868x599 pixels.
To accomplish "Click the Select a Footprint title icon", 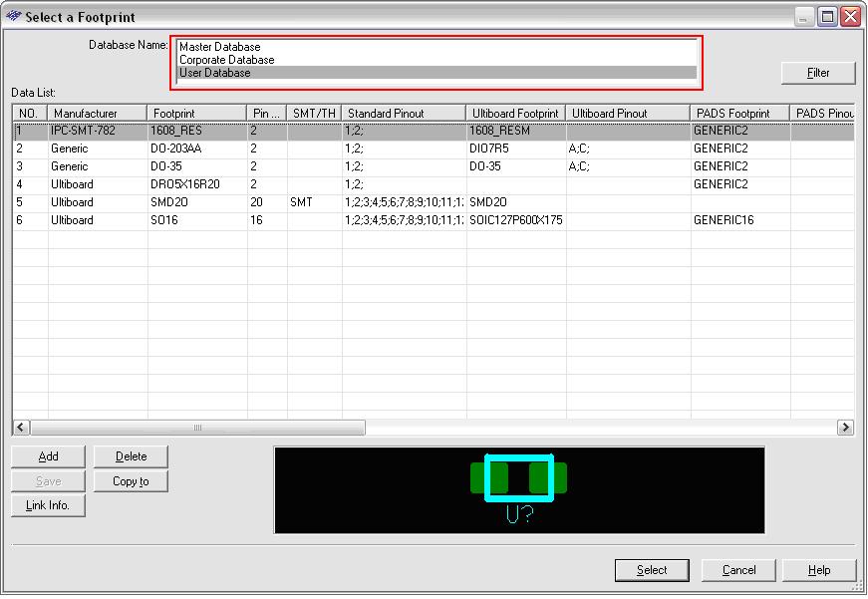I will [14, 17].
